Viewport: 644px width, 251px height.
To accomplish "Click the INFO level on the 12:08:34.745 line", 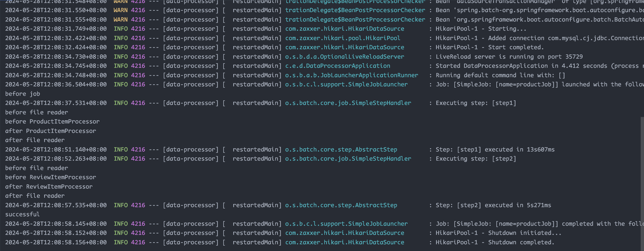I will click(121, 66).
